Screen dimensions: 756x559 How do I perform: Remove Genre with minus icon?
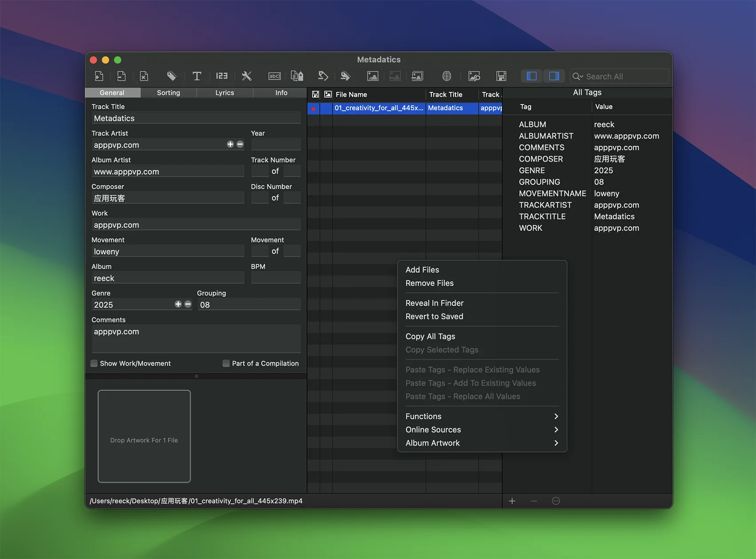pyautogui.click(x=188, y=304)
